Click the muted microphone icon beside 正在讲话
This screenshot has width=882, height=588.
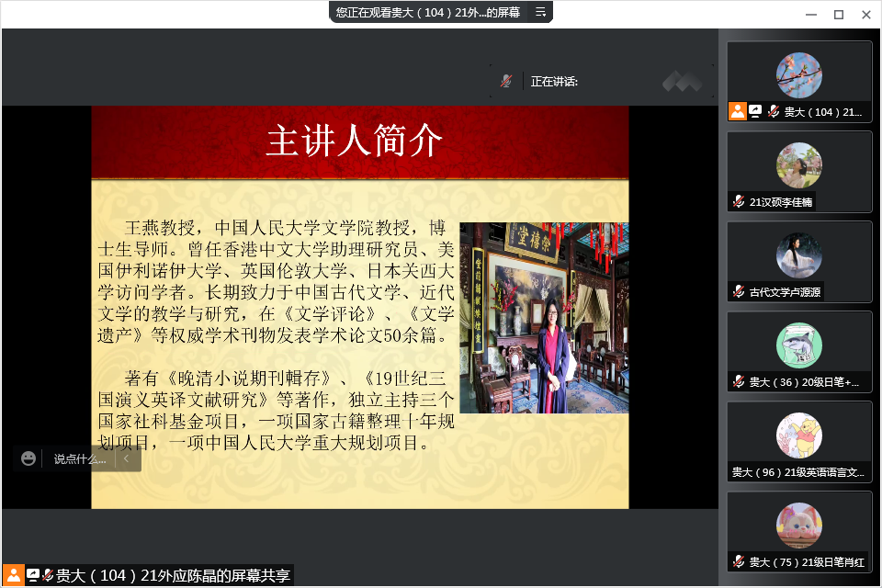pos(506,81)
